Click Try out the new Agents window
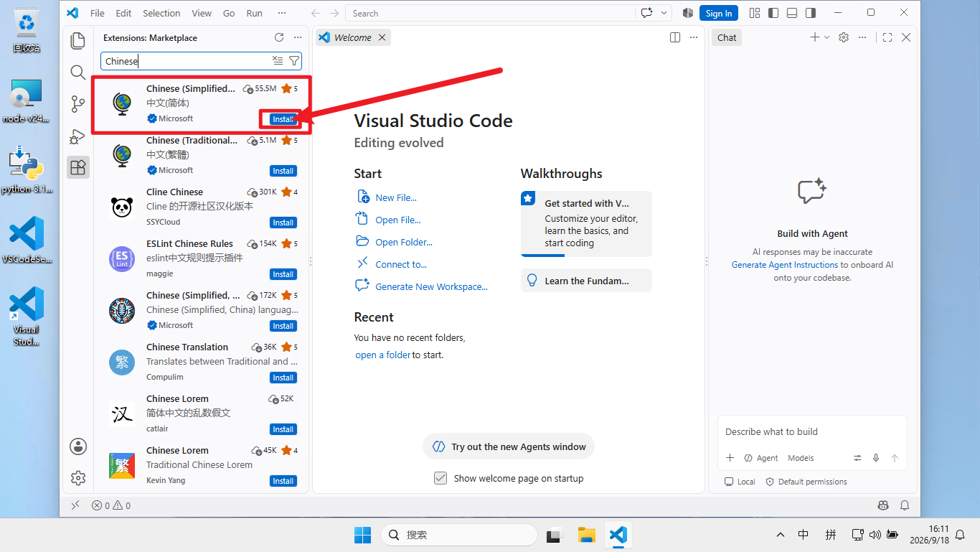980x552 pixels. pyautogui.click(x=509, y=446)
